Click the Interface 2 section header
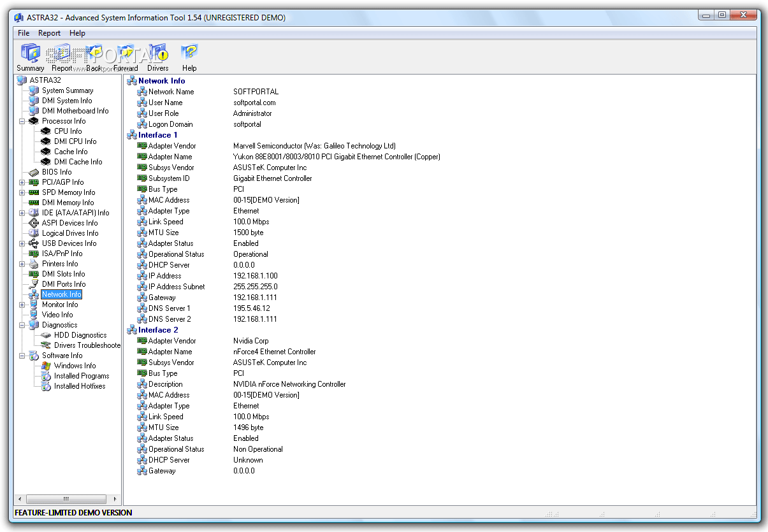Screen dimensions: 768x532 pyautogui.click(x=158, y=330)
